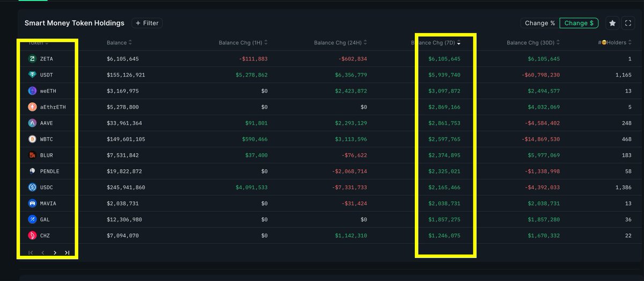Viewport: 644px width, 281px height.
Task: Select WBTC 30D change -$14,869,530
Action: pos(540,139)
